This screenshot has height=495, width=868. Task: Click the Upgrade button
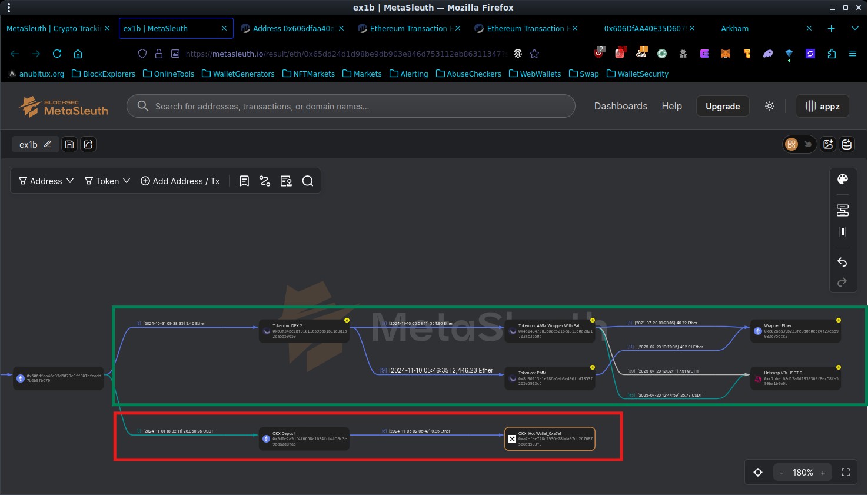tap(723, 106)
